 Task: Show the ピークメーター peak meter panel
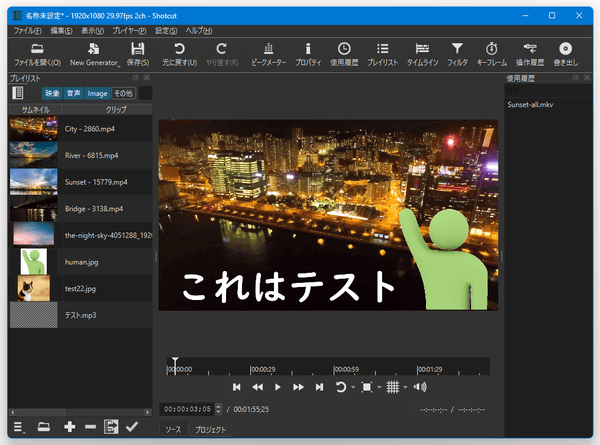click(x=269, y=54)
